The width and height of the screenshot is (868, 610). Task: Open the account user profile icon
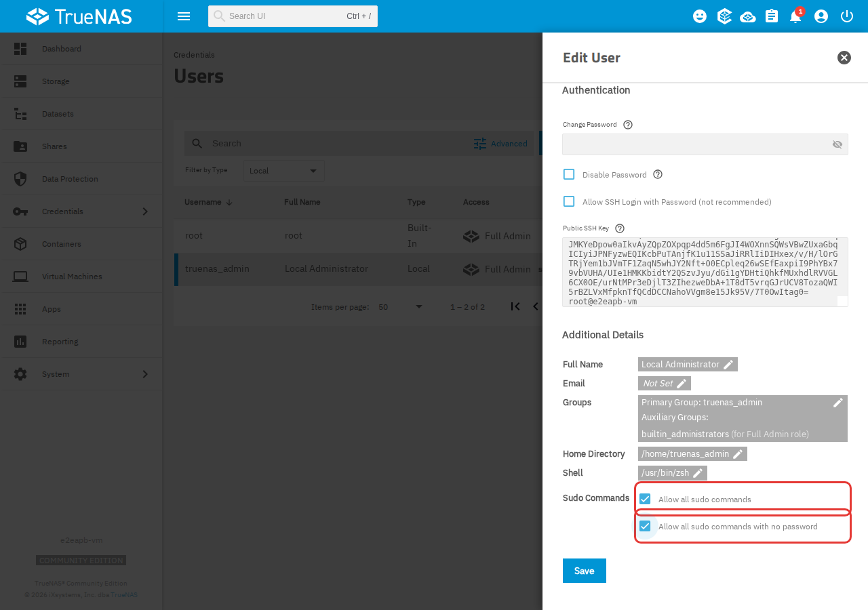coord(821,16)
